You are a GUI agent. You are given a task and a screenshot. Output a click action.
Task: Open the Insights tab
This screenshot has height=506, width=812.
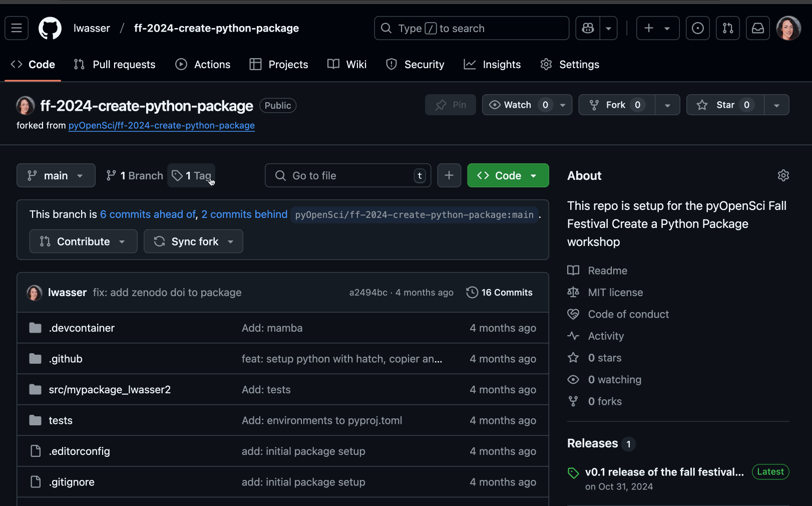[492, 65]
